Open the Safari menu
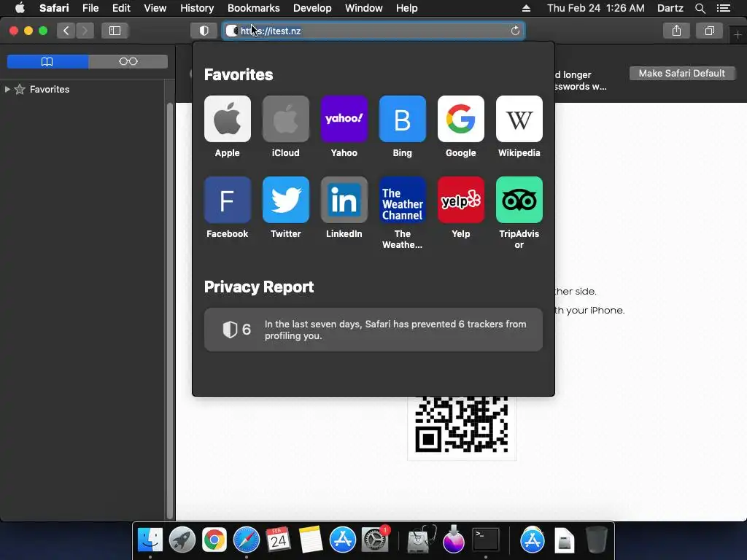 click(54, 8)
